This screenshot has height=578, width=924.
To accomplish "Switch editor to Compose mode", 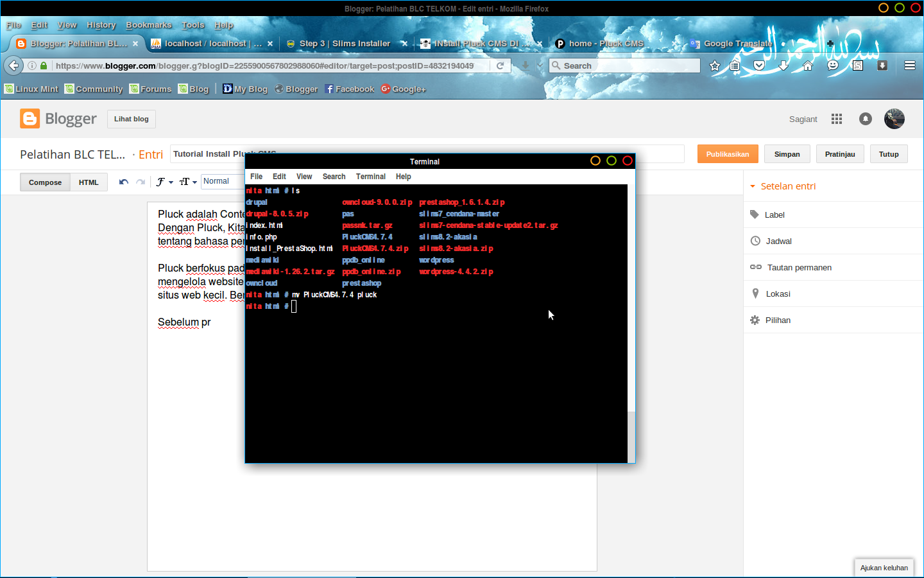I will (x=45, y=182).
